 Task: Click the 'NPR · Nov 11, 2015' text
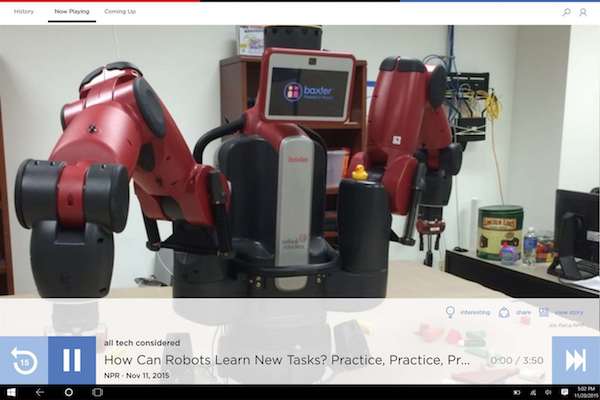pos(137,376)
